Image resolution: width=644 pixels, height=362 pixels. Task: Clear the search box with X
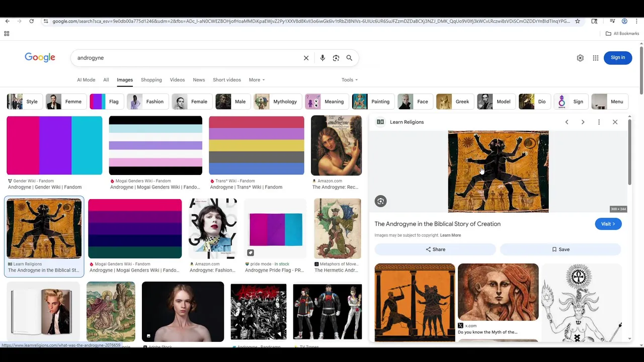tap(306, 58)
